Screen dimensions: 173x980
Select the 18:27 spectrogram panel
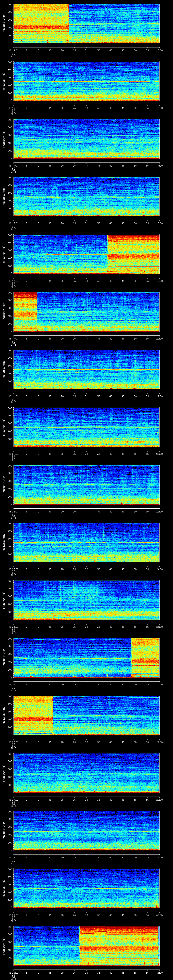click(86, 773)
